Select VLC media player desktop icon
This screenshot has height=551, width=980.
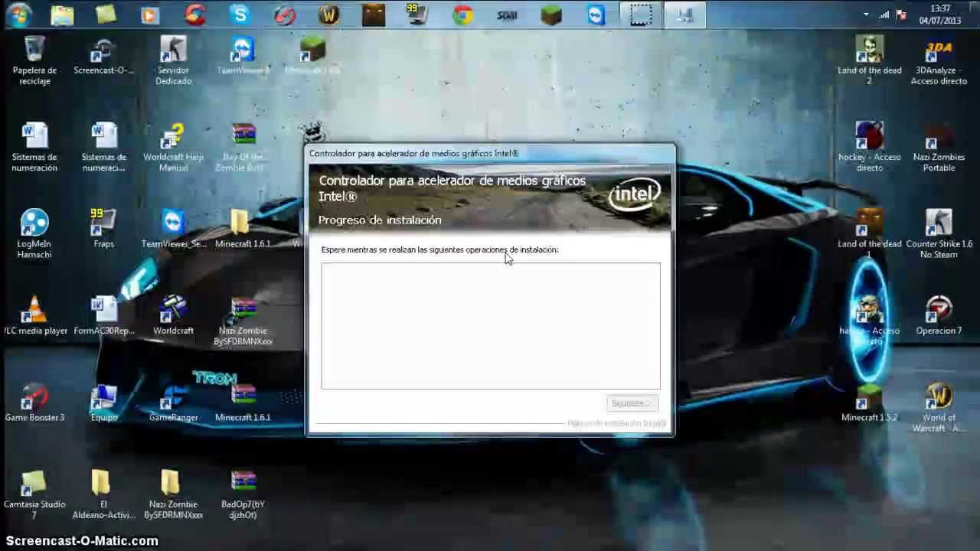(34, 315)
